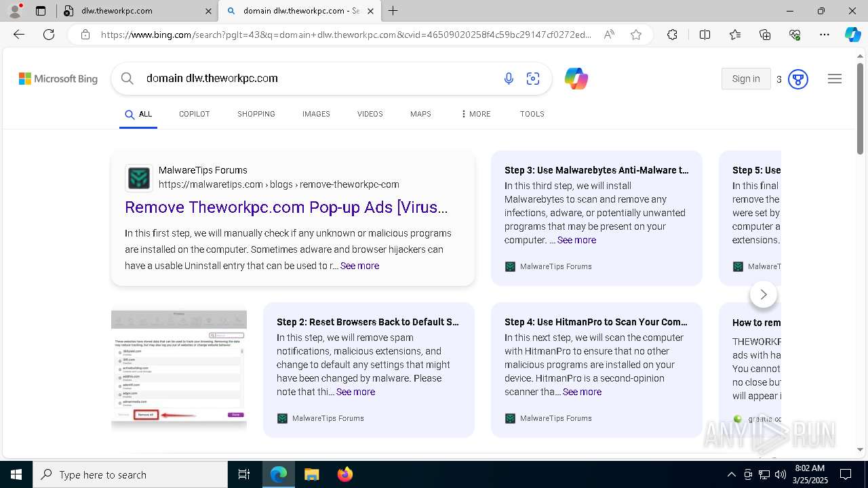Search using an image (visual search)
868x488 pixels.
tap(533, 79)
